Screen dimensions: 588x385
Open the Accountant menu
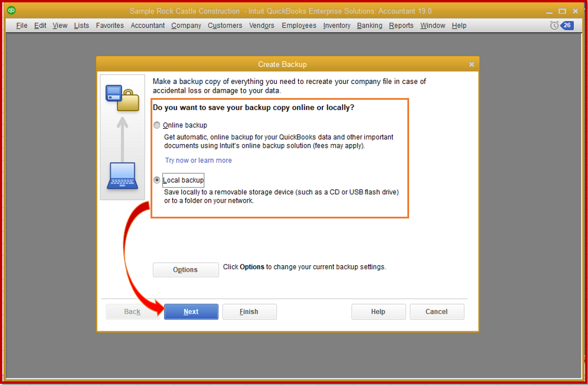coord(148,25)
